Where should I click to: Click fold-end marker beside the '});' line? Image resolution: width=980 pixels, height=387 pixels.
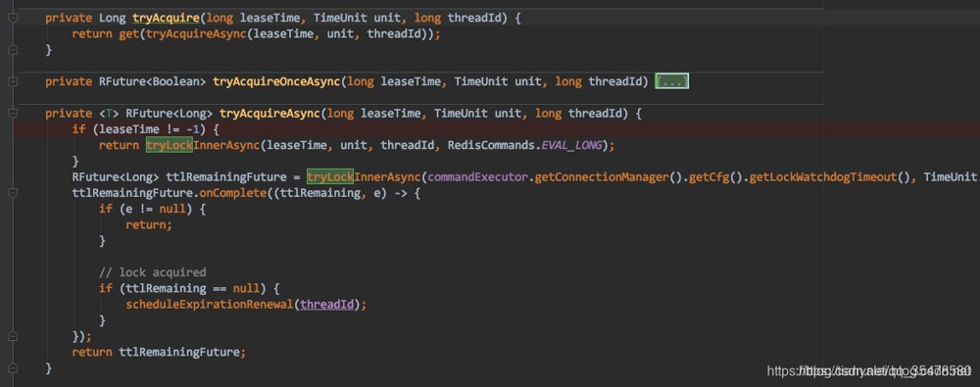coord(13,336)
